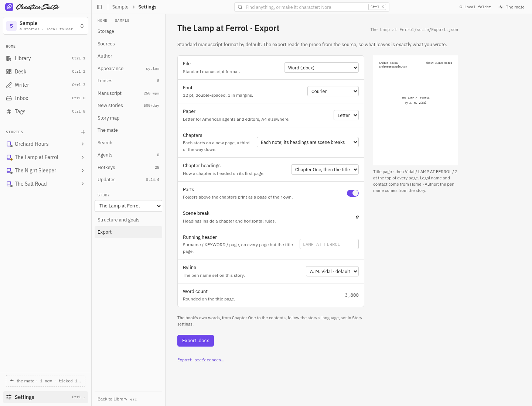Open Export preferences link
This screenshot has height=406, width=532.
200,360
